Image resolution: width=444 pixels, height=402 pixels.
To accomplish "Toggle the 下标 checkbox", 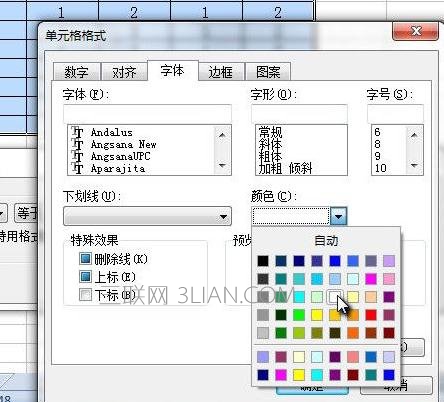I will tap(85, 295).
